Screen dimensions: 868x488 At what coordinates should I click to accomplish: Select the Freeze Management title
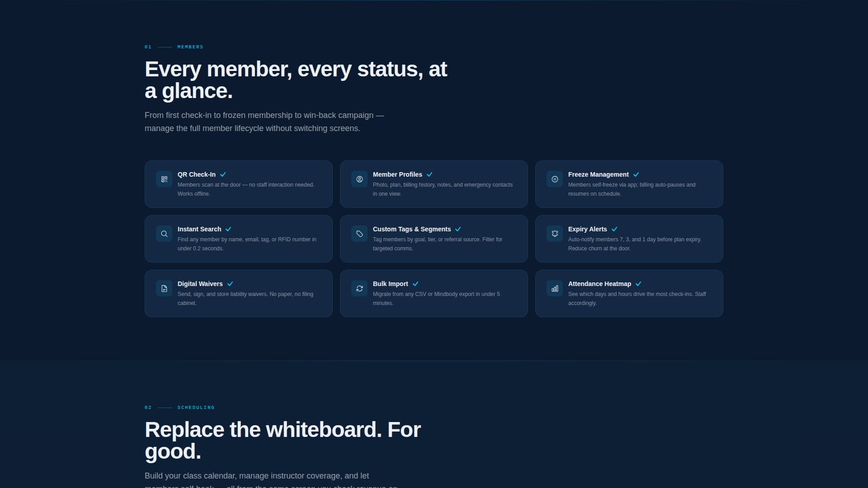(x=598, y=174)
